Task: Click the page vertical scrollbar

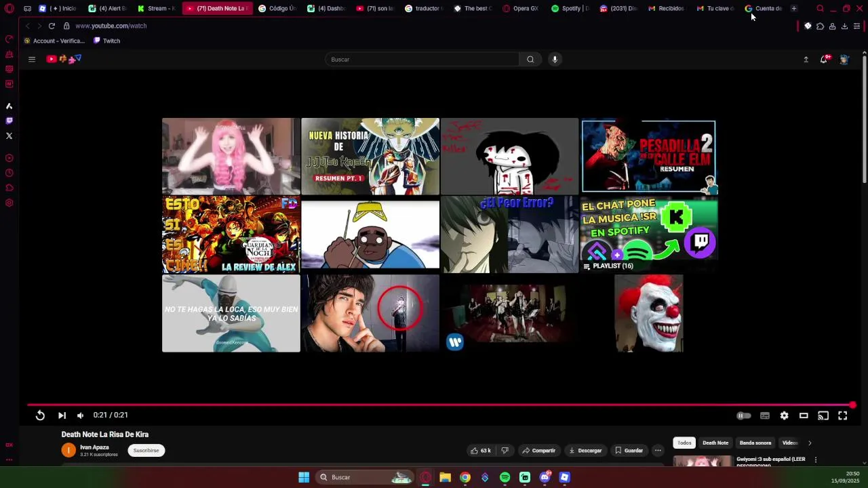Action: 864,119
